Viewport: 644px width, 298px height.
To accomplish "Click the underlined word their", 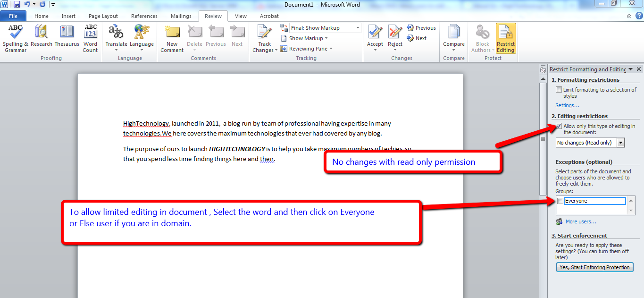I will (267, 159).
